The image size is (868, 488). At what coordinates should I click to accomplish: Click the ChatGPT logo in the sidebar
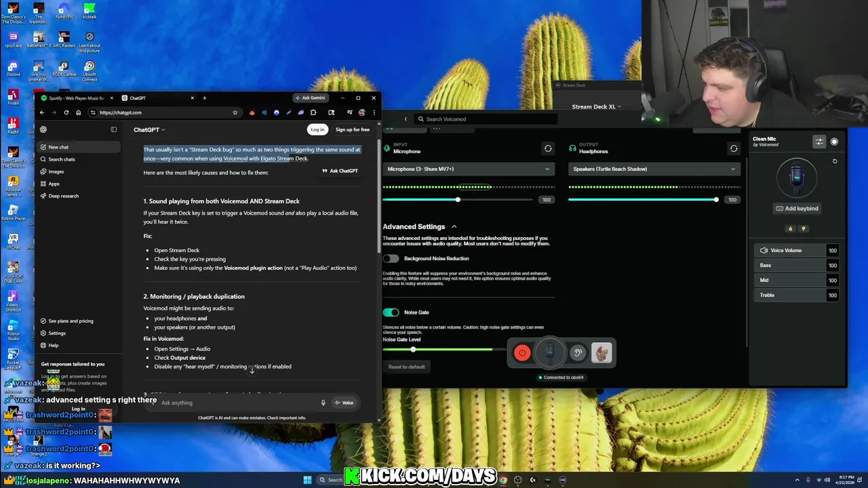point(43,129)
